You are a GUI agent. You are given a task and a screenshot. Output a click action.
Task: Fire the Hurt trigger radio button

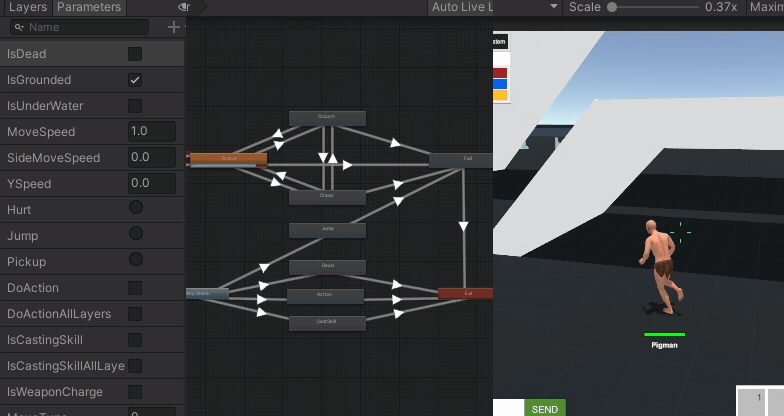click(136, 207)
